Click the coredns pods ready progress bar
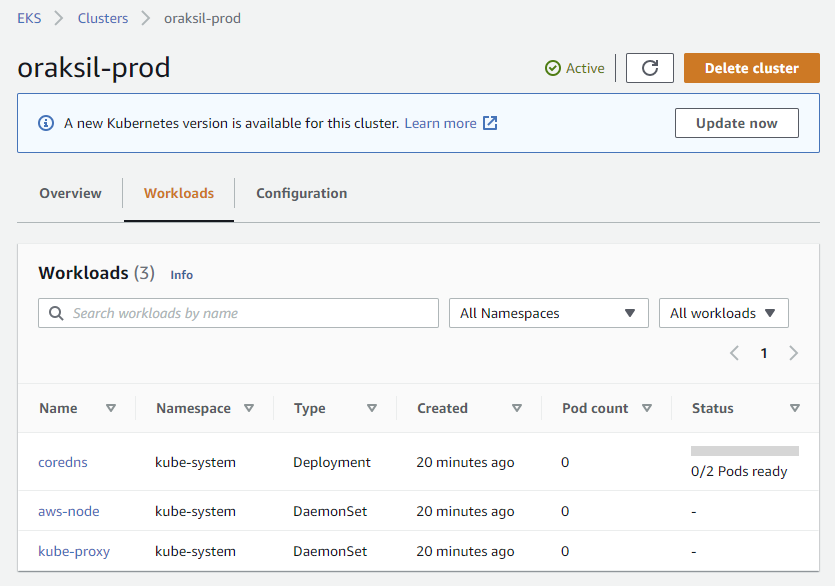The image size is (835, 586). pyautogui.click(x=744, y=451)
